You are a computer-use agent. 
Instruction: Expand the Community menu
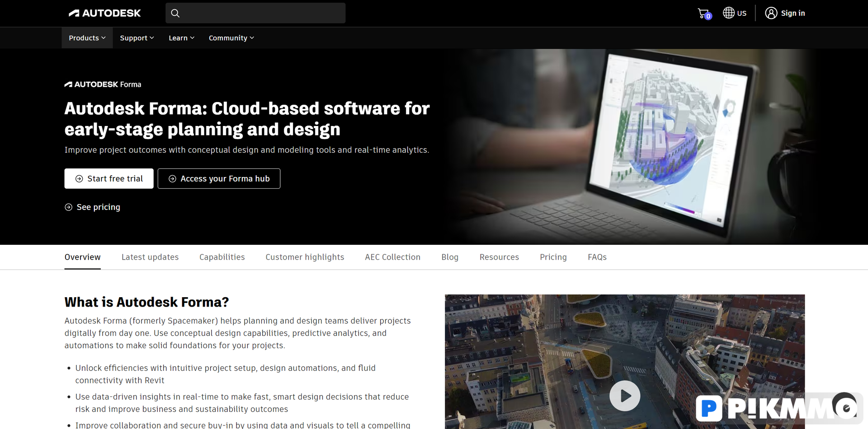(x=231, y=38)
